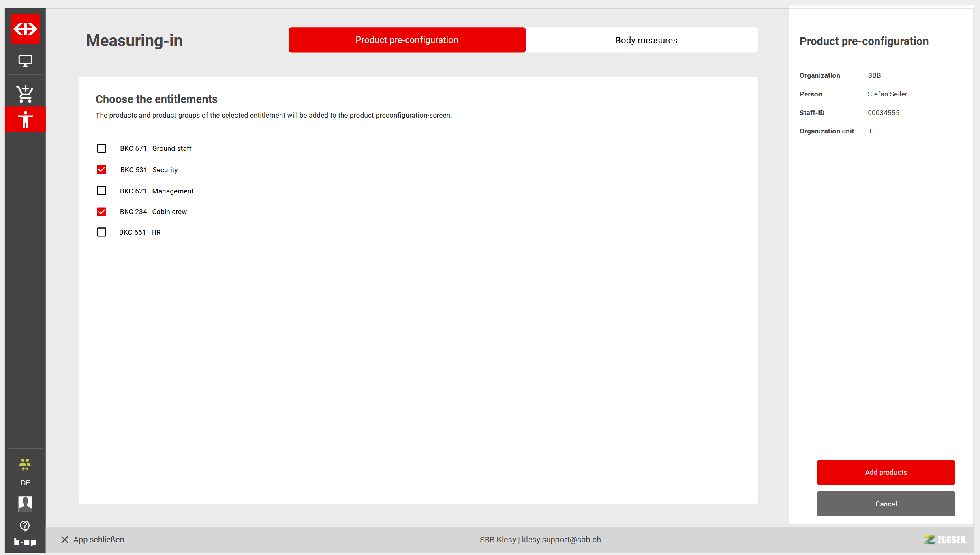Open the help question mark icon

click(25, 526)
